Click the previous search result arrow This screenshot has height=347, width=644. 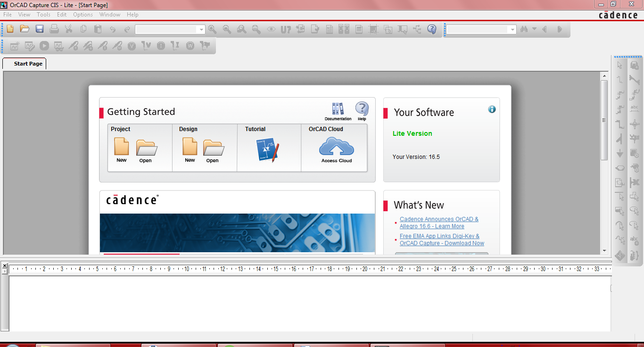coord(545,29)
